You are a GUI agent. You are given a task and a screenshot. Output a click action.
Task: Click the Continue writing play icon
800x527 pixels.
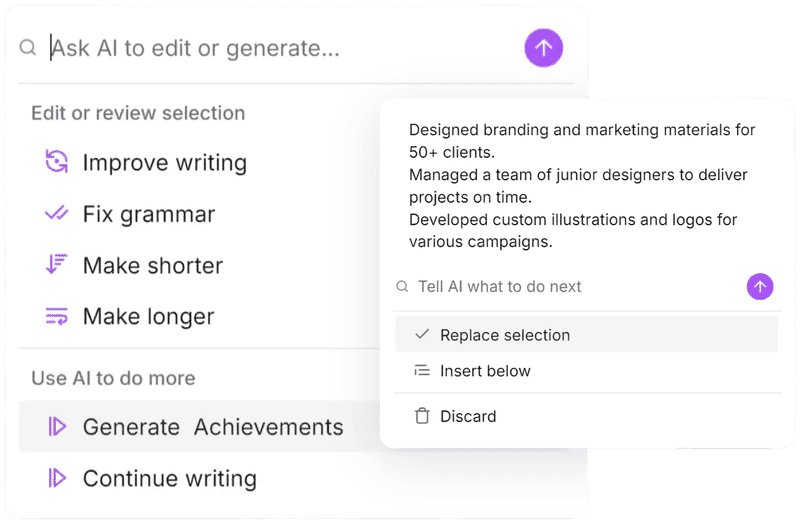point(57,479)
